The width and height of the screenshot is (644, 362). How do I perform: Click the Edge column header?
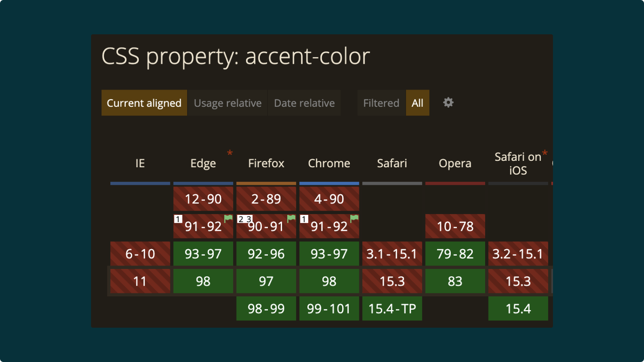(203, 163)
